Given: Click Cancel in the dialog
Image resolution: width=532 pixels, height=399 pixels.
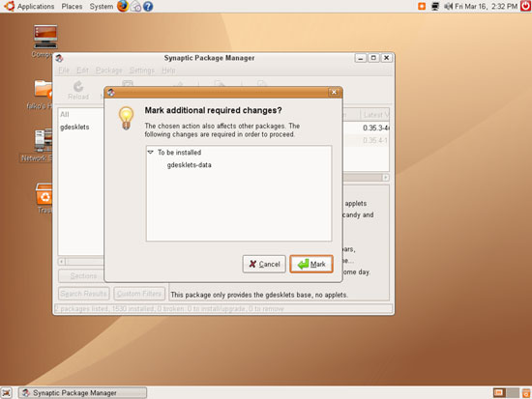Looking at the screenshot, I should (x=264, y=264).
